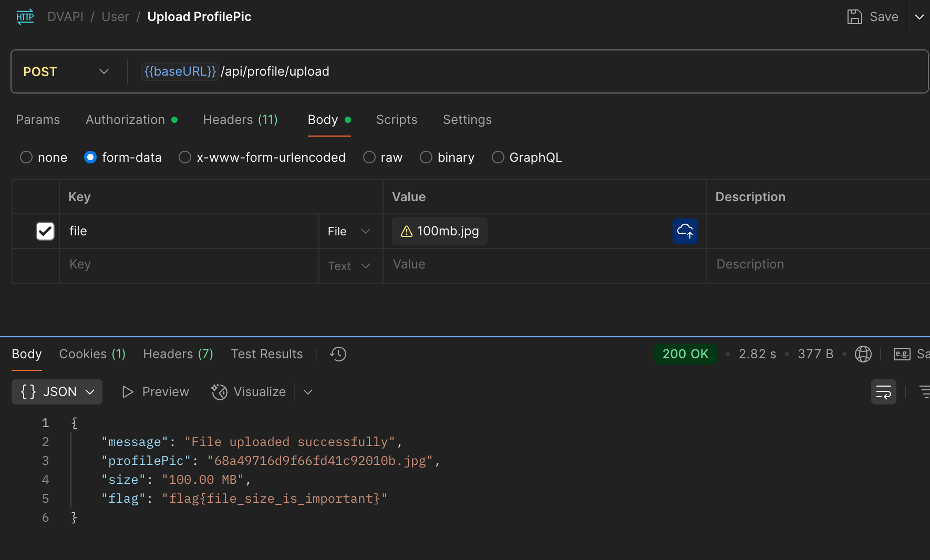
Task: Click the Save button label
Action: (884, 17)
